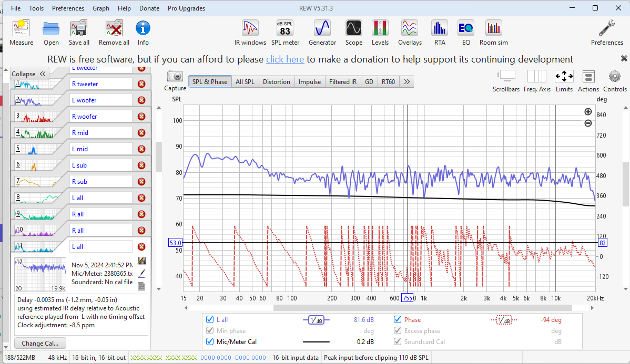Remove the L woofer measurement

click(141, 100)
